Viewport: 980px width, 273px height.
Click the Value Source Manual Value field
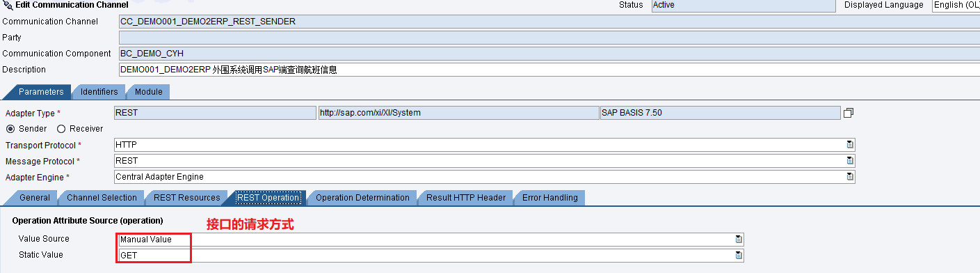[x=431, y=240]
